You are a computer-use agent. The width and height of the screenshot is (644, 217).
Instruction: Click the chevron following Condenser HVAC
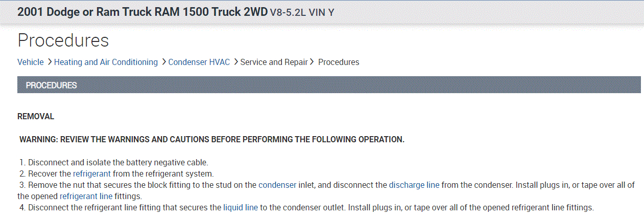click(236, 62)
